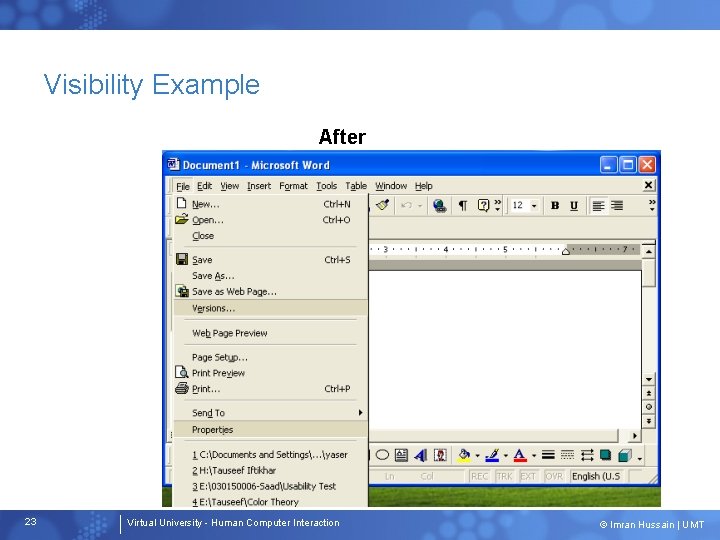Open the Insert menu
Image resolution: width=720 pixels, height=540 pixels.
(x=259, y=186)
